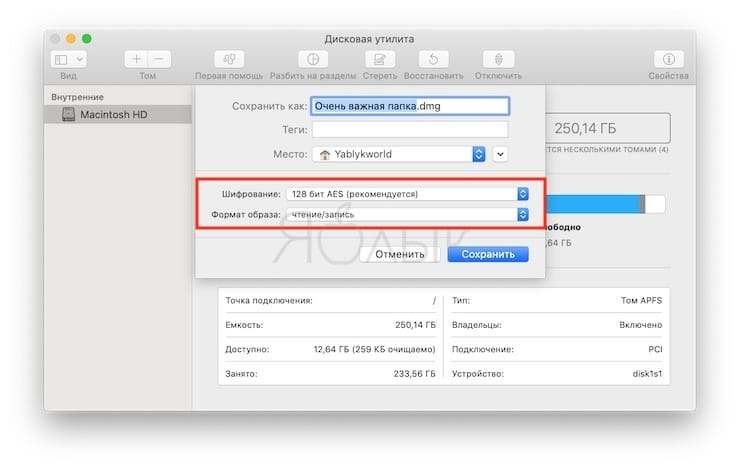Open the Шифрование encryption dropdown
The width and height of the screenshot is (740, 469).
click(407, 194)
